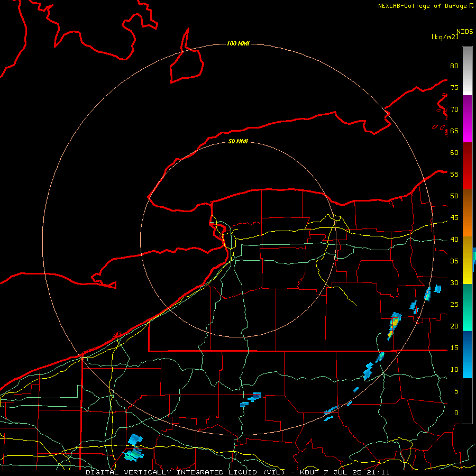The image size is (476, 476).
Task: Select the 50 value on the scale
Action: [454, 196]
